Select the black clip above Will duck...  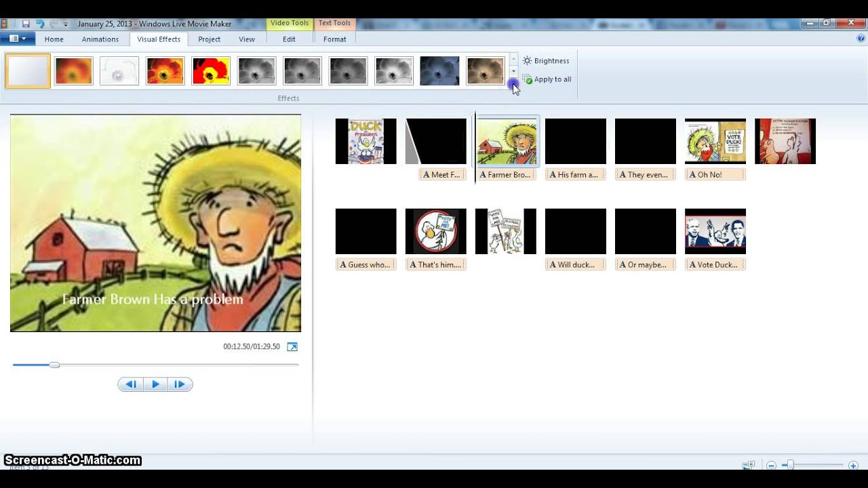575,231
